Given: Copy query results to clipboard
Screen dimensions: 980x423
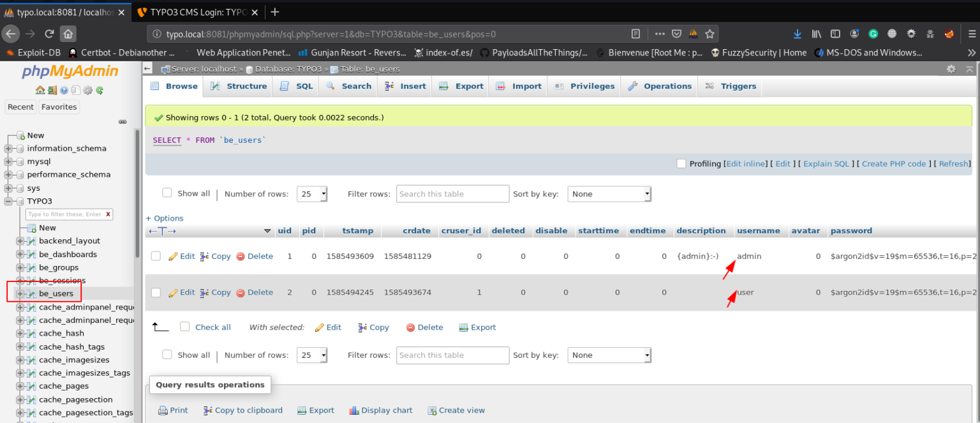Looking at the screenshot, I should point(243,410).
